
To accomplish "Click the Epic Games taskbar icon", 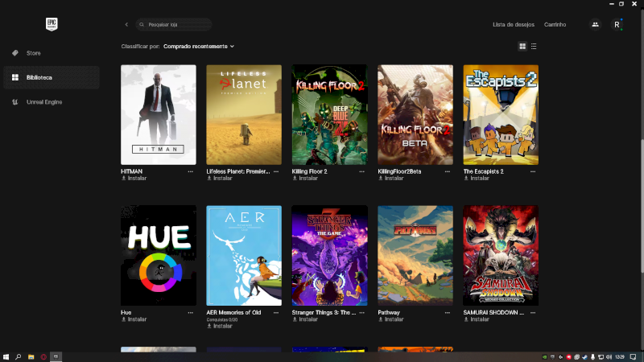I will (56, 356).
